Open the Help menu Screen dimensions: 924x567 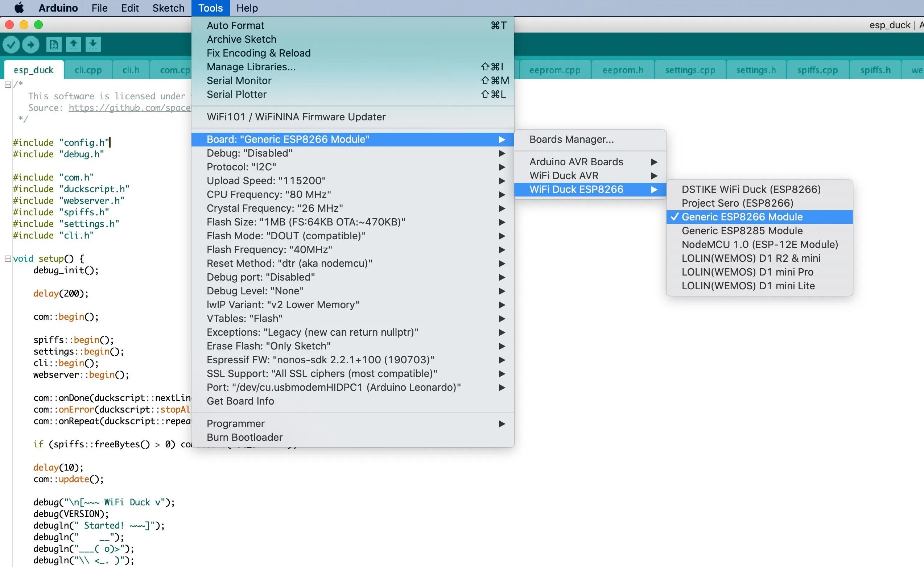[x=247, y=8]
